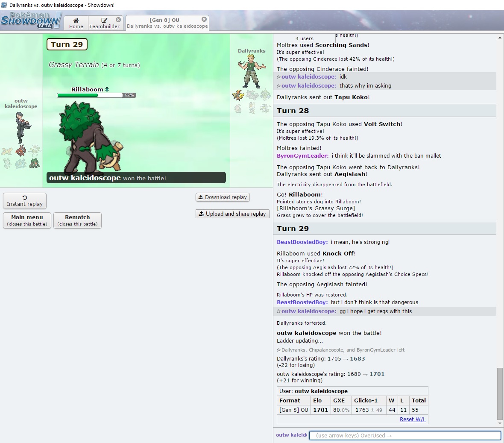Click the Glicko-1 value 1763 ± 49
The height and width of the screenshot is (443, 504).
(x=369, y=410)
